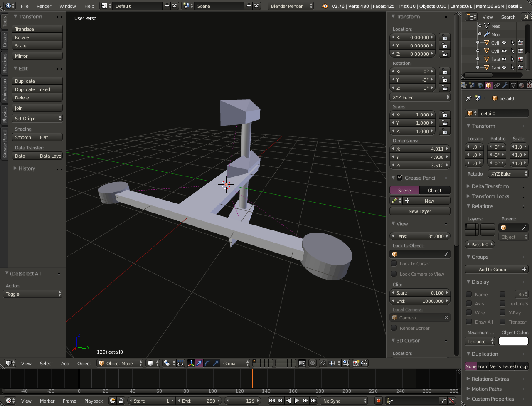Image resolution: width=532 pixels, height=406 pixels.
Task: Open the Global orientation dropdown
Action: coord(235,363)
